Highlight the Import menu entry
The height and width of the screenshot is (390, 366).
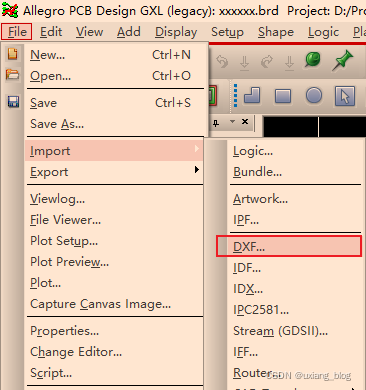[114, 151]
